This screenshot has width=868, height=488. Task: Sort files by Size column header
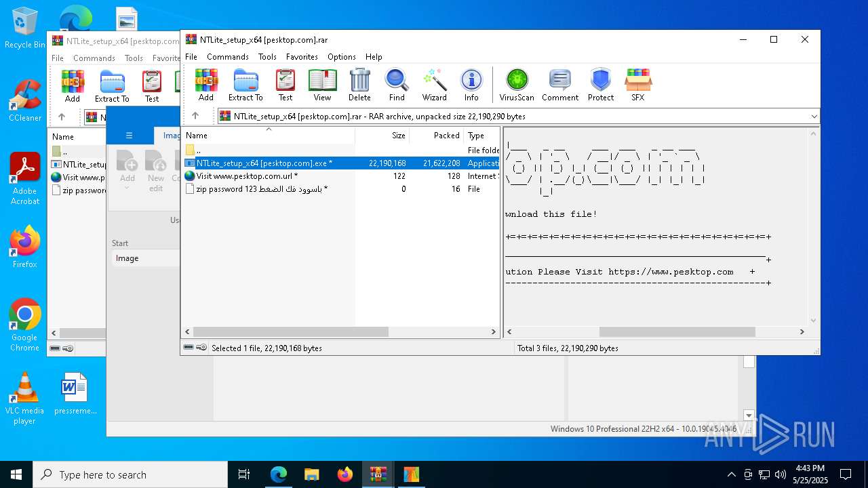click(x=382, y=135)
